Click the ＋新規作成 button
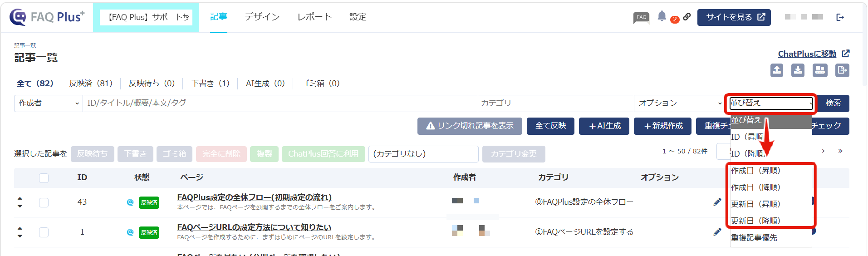The width and height of the screenshot is (868, 256). click(x=662, y=126)
